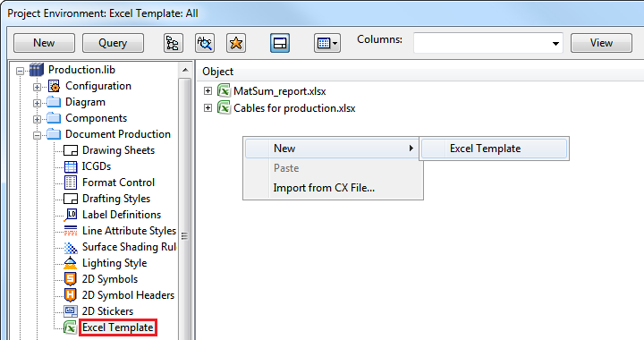Click the tree hierarchy toolbar icon
644x340 pixels.
click(x=174, y=43)
